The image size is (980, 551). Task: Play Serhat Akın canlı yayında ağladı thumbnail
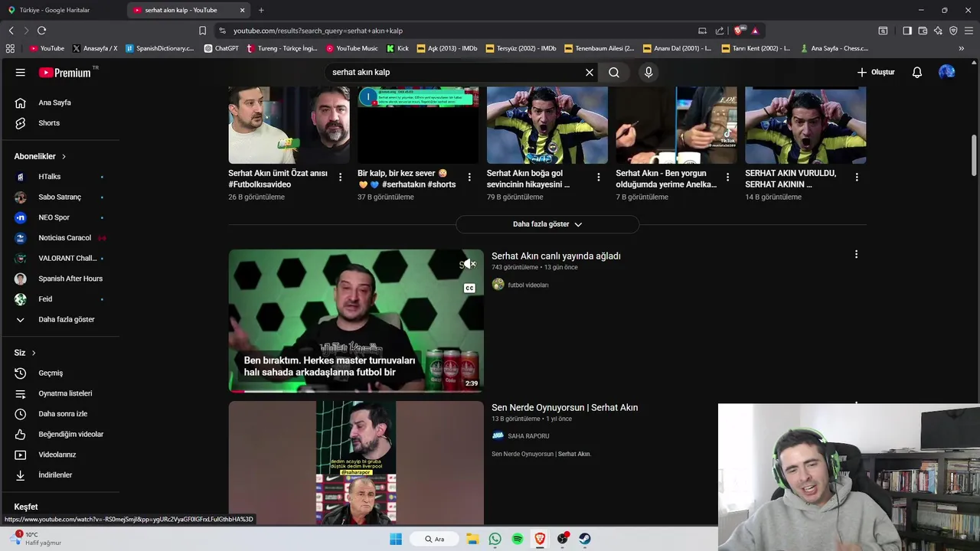click(x=356, y=321)
